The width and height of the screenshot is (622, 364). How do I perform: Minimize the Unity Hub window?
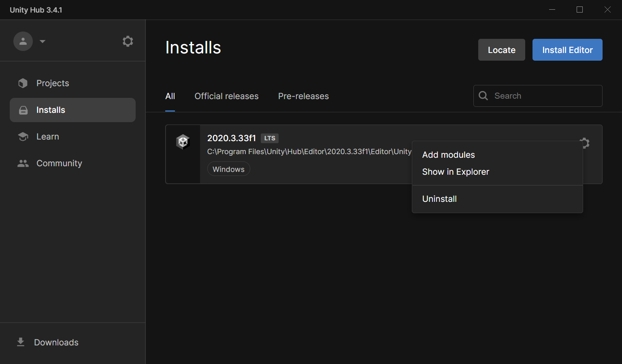[x=552, y=10]
